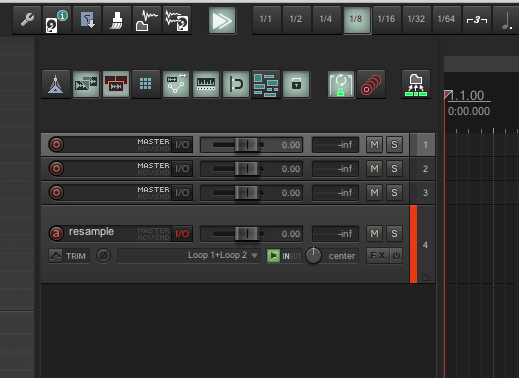This screenshot has height=378, width=519.
Task: Open I/O routing for track 1
Action: click(x=182, y=145)
